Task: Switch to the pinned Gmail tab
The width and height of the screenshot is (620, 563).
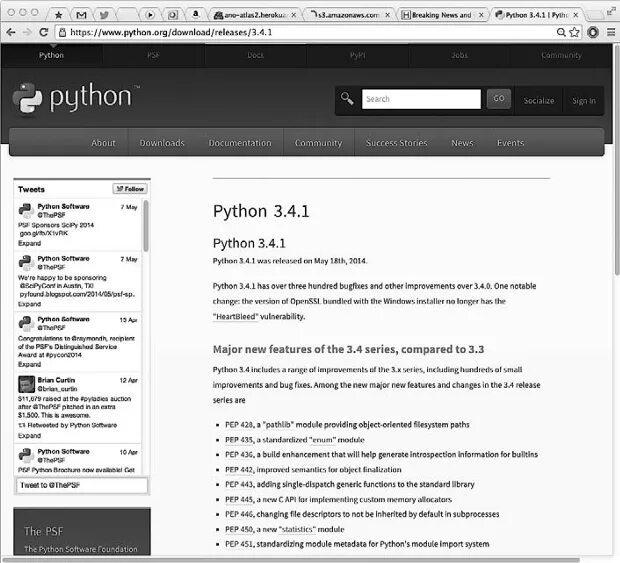Action: coord(81,15)
